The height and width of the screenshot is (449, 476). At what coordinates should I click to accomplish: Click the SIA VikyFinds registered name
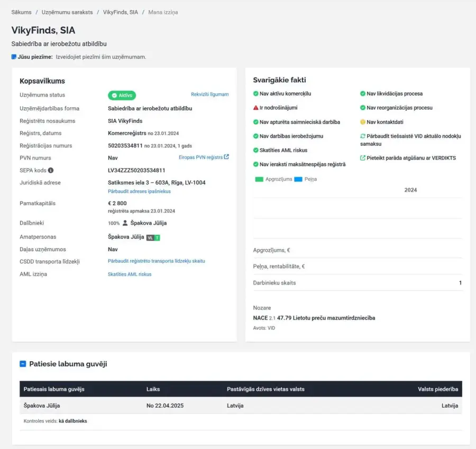(125, 121)
